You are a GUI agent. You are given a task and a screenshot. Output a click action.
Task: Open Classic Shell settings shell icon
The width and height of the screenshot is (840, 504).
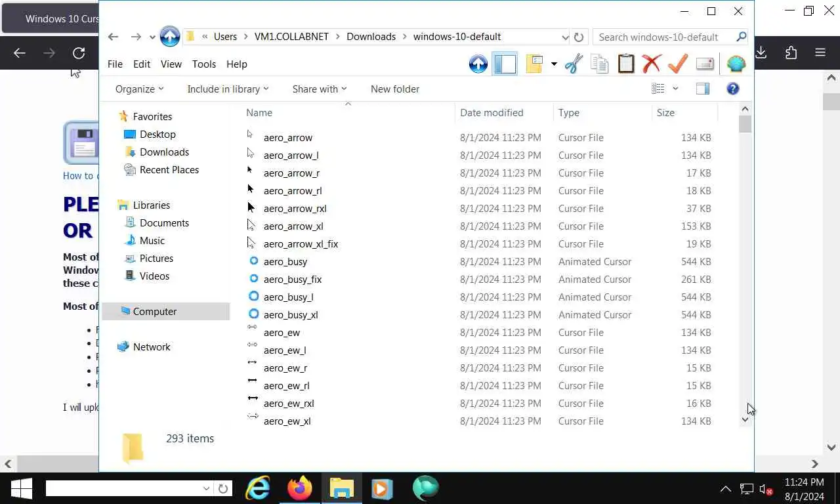(736, 64)
